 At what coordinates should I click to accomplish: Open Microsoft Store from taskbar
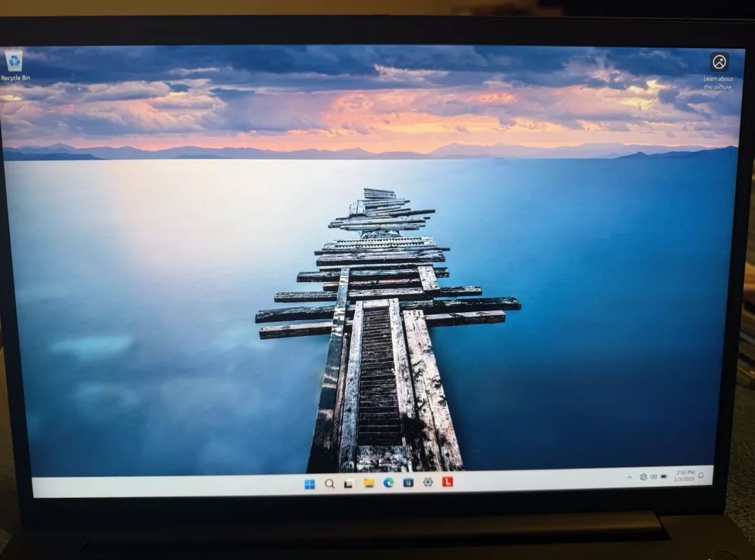click(408, 482)
